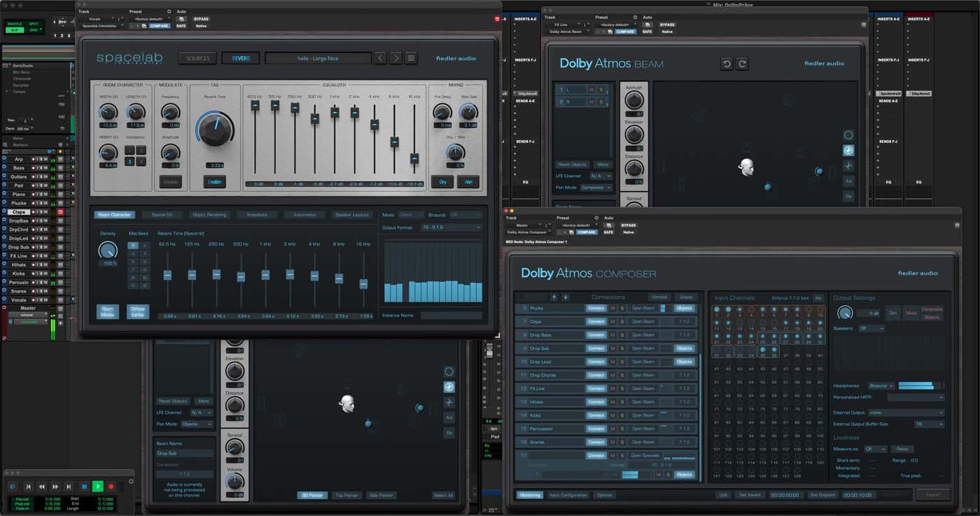This screenshot has width=980, height=516.
Task: Toggle the Wet button in Spacelab Mixing
Action: click(467, 182)
